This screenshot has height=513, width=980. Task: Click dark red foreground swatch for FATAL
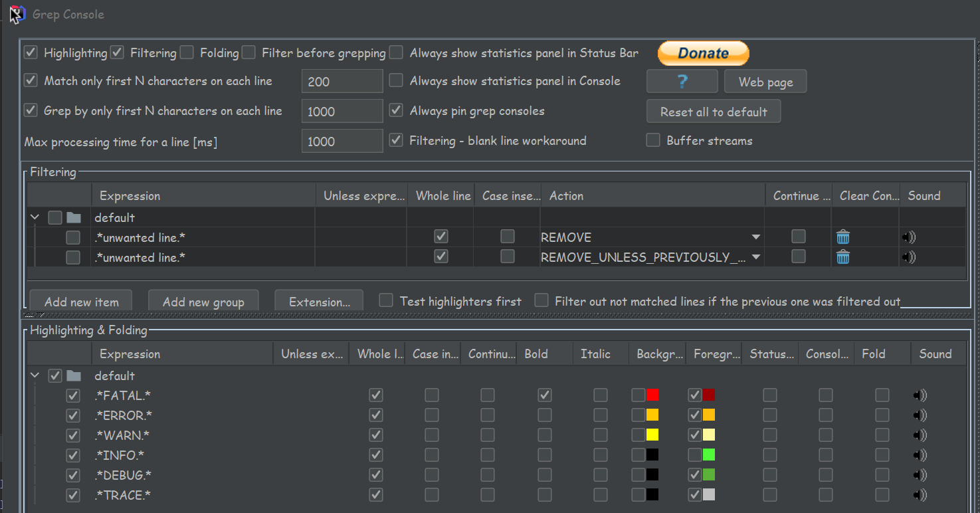pos(709,395)
